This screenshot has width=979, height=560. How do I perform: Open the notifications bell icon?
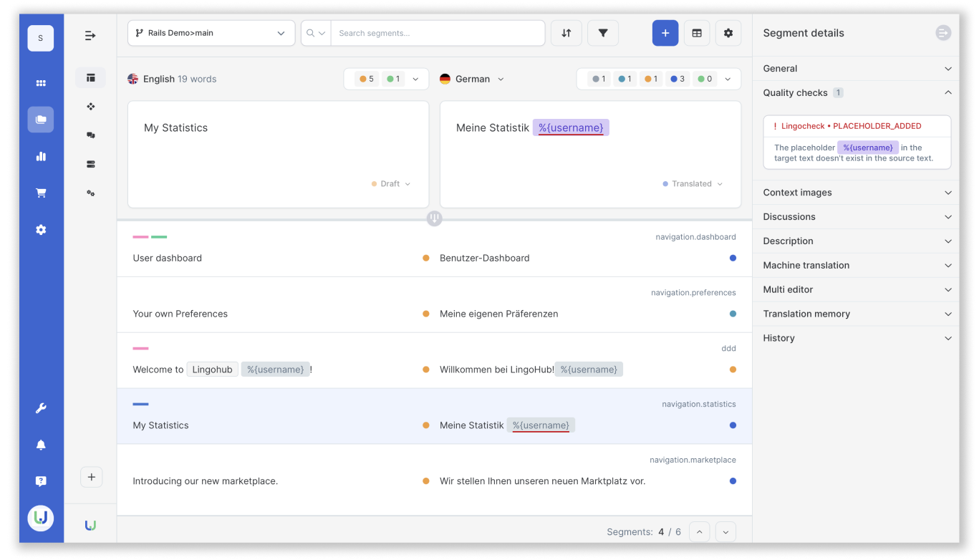tap(41, 445)
